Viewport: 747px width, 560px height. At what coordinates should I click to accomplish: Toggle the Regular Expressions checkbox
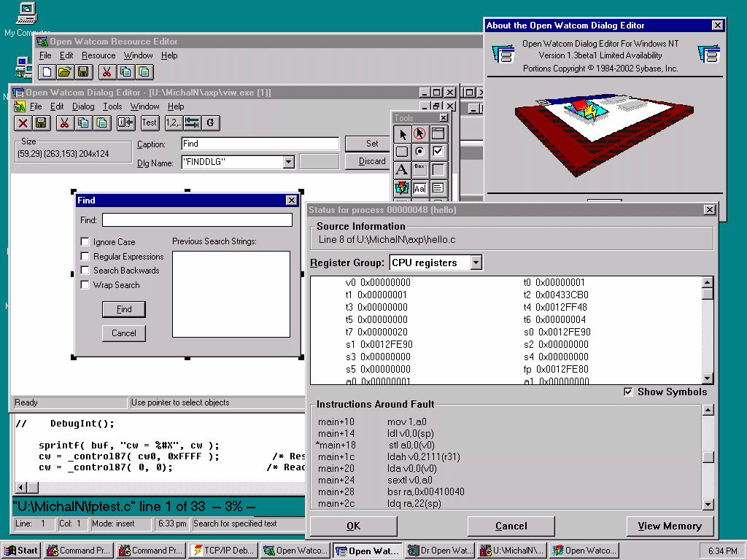coord(85,256)
